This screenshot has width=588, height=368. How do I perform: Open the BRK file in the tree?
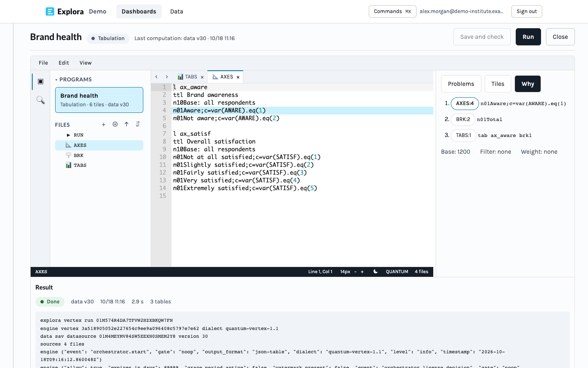pos(99,155)
